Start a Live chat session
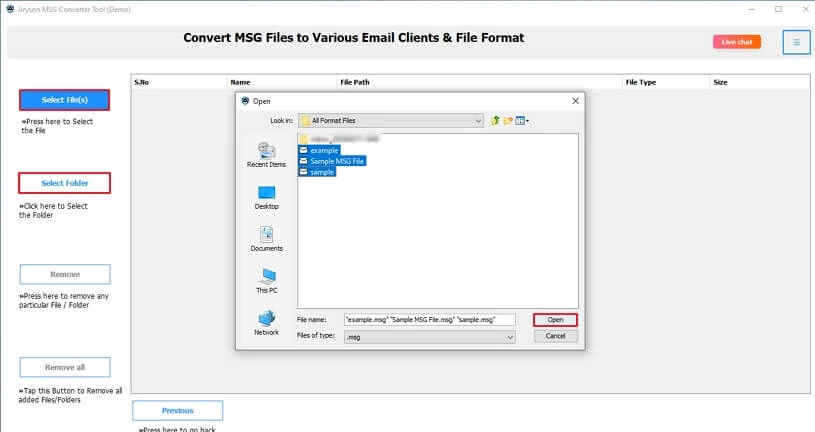Screen dimensions: 815x432 click(737, 42)
